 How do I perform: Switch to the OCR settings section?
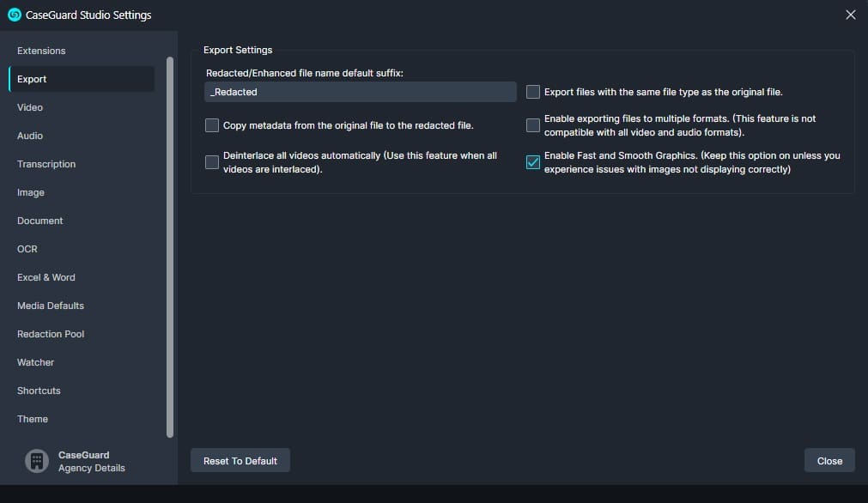pyautogui.click(x=27, y=249)
